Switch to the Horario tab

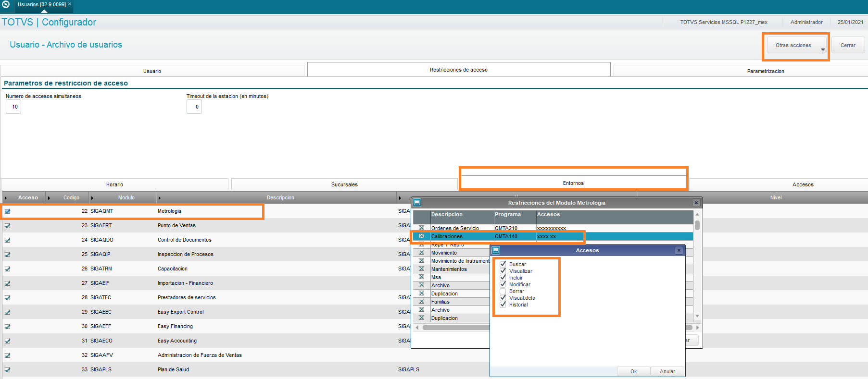[x=114, y=184]
